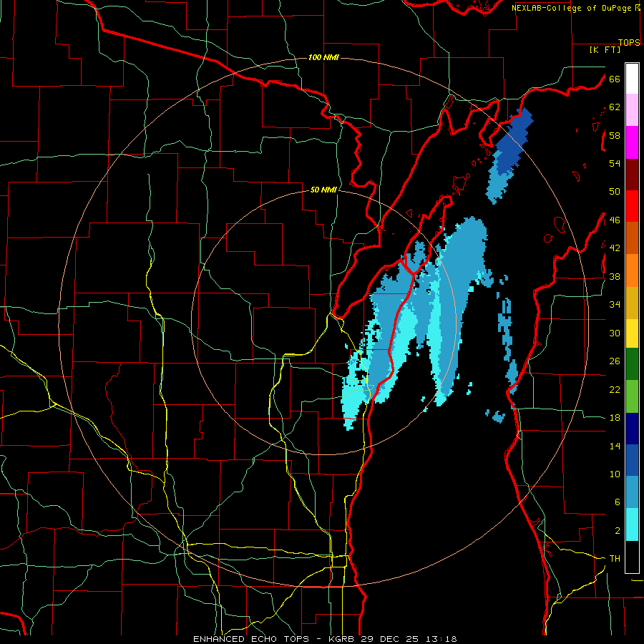Click the orange 42 kft legend swatch
Image resolution: width=644 pixels, height=644 pixels.
point(632,270)
